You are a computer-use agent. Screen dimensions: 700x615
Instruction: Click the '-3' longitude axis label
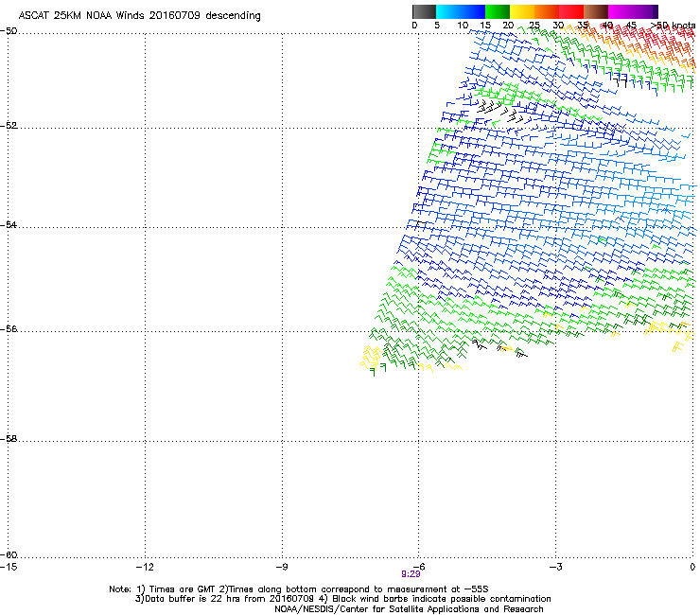[556, 567]
